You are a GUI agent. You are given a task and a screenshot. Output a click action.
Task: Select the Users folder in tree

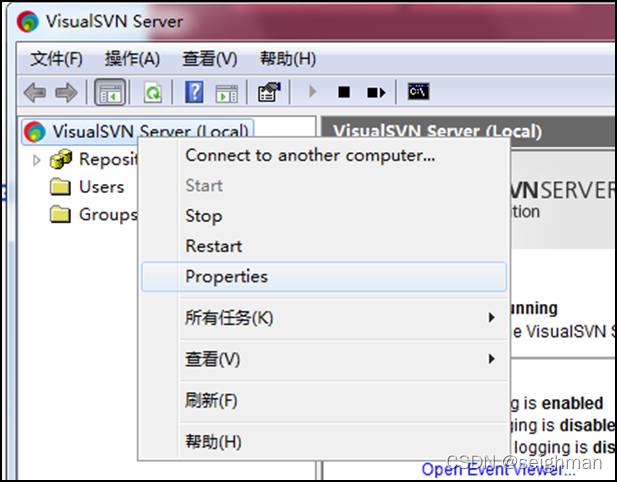(x=101, y=187)
